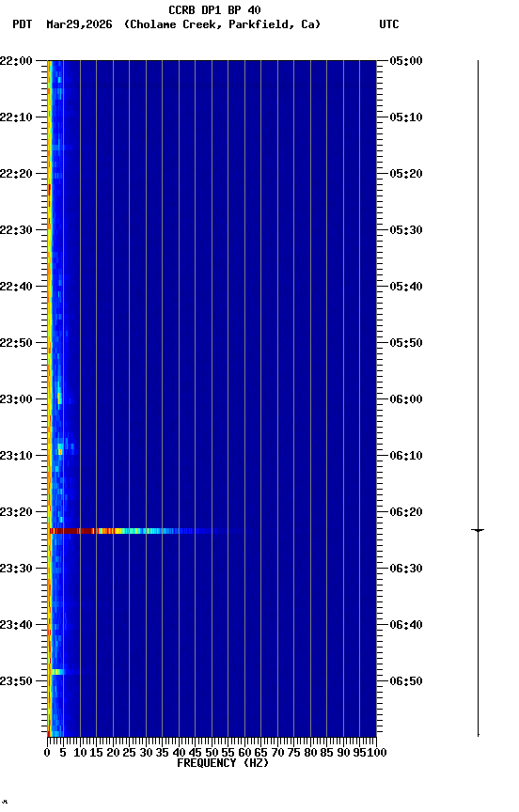The height and width of the screenshot is (812, 519).
Task: Click the 05:30 UTC time label
Action: pyautogui.click(x=406, y=230)
